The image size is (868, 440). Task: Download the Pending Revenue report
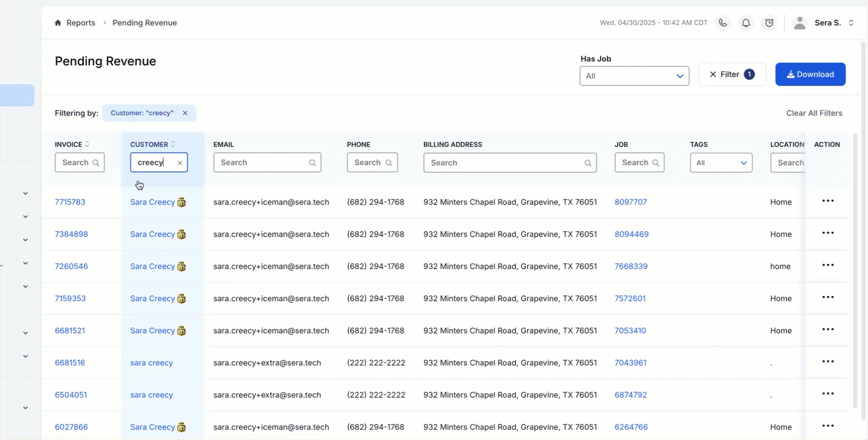pos(810,74)
